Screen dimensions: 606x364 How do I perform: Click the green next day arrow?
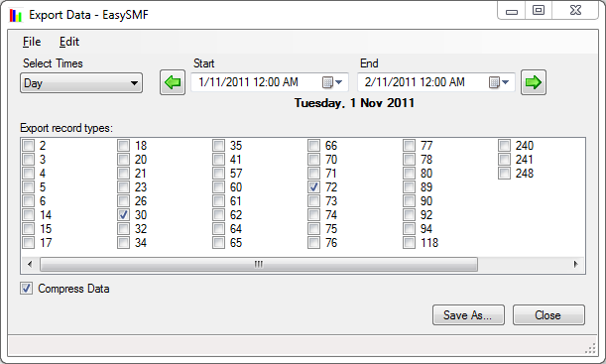pos(534,82)
